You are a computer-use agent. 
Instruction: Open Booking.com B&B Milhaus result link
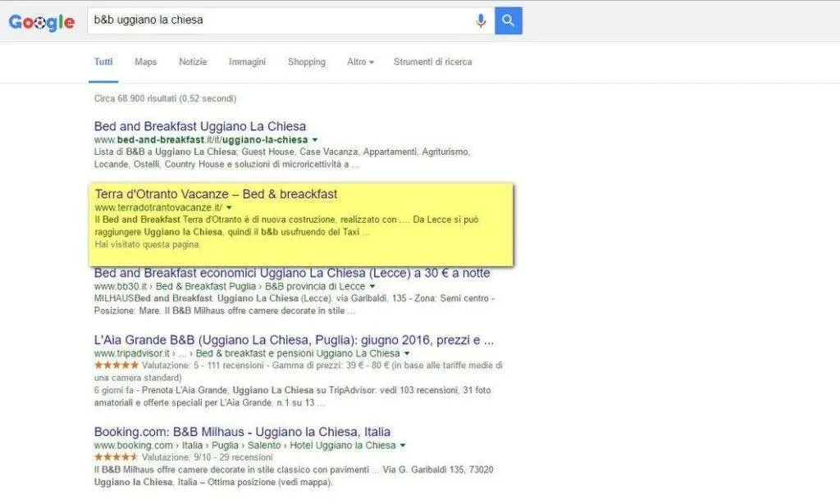(242, 432)
